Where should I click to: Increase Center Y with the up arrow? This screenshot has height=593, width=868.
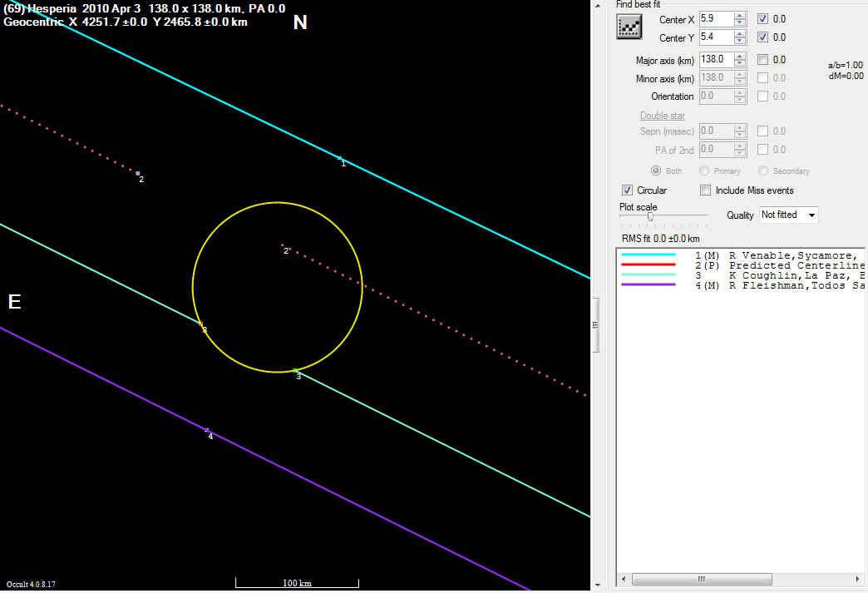(740, 34)
